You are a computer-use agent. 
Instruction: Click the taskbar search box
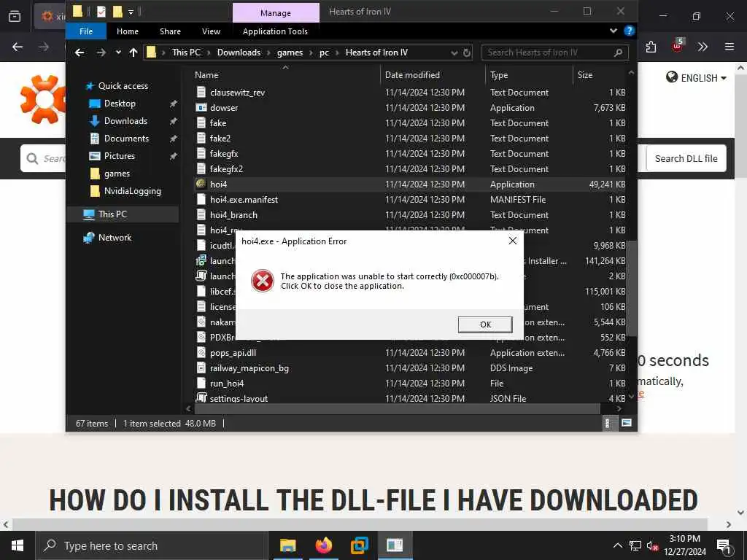(152, 545)
